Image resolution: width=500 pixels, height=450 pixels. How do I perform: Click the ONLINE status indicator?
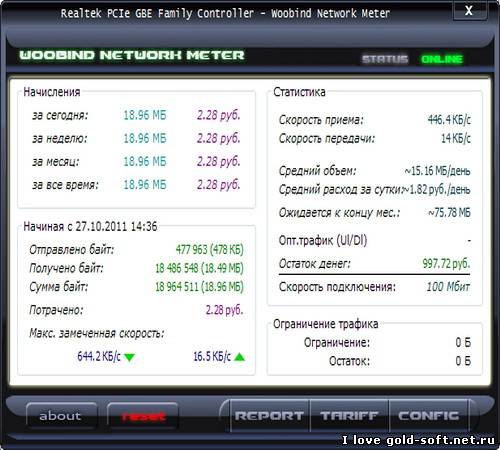(x=442, y=59)
